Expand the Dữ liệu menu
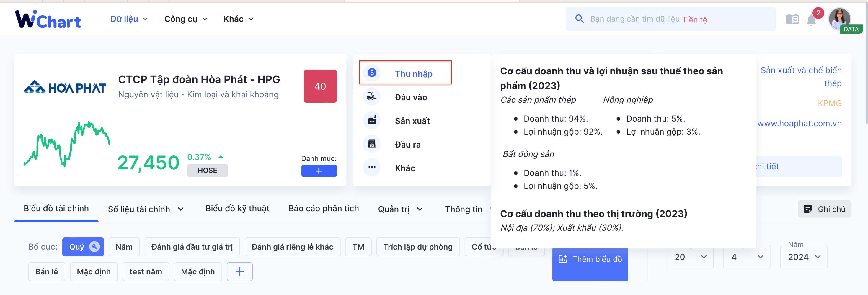The height and width of the screenshot is (295, 868). click(129, 19)
